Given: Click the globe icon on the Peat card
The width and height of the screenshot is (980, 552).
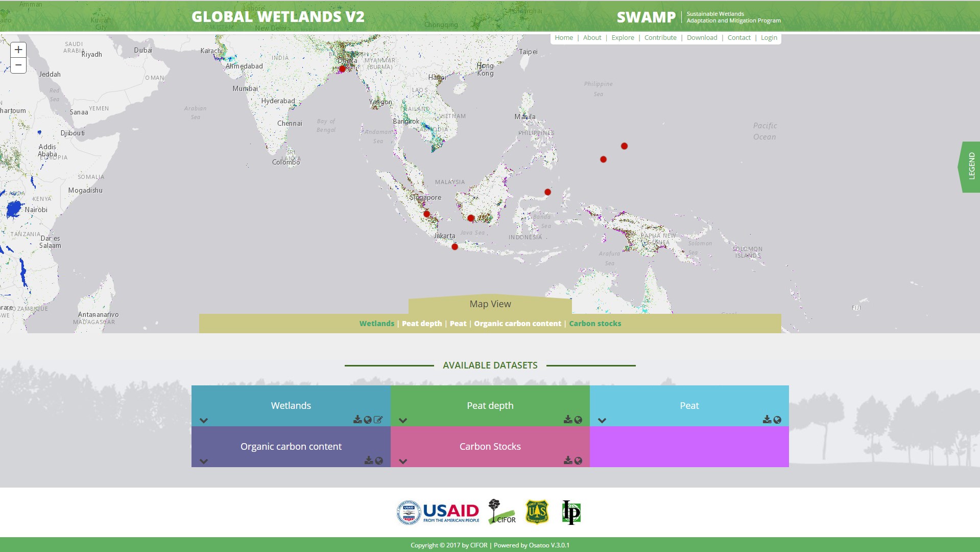Looking at the screenshot, I should [x=777, y=420].
